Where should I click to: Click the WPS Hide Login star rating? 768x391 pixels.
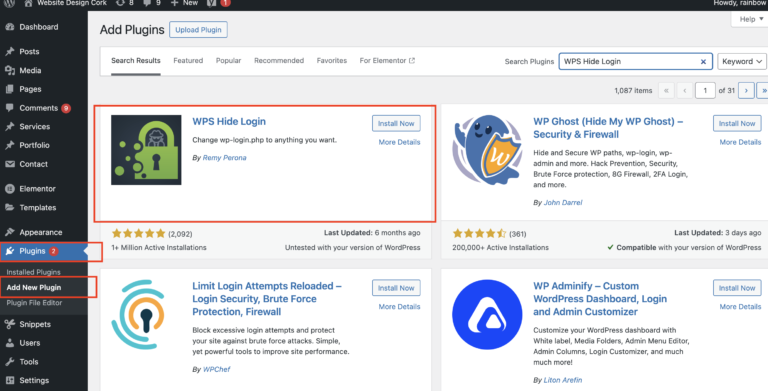coord(139,234)
